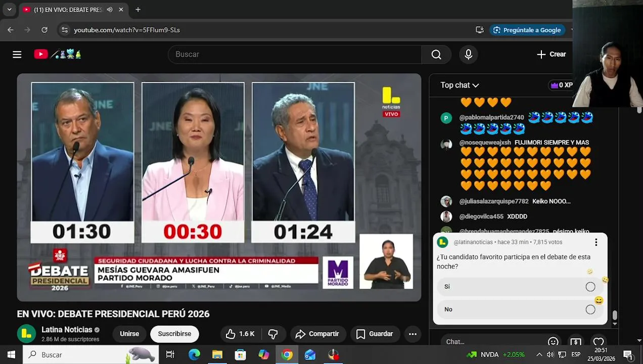643x364 pixels.
Task: Dislike the video with thumbs down
Action: tap(273, 334)
